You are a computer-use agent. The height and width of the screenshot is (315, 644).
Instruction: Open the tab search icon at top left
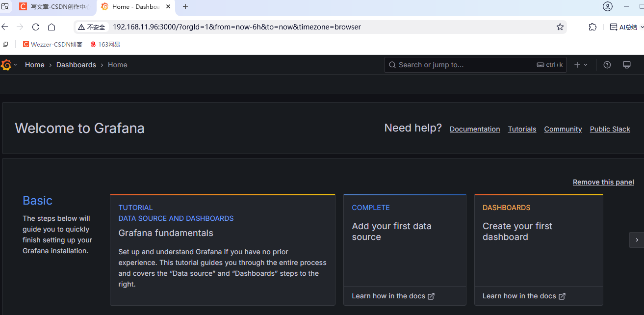(5, 6)
